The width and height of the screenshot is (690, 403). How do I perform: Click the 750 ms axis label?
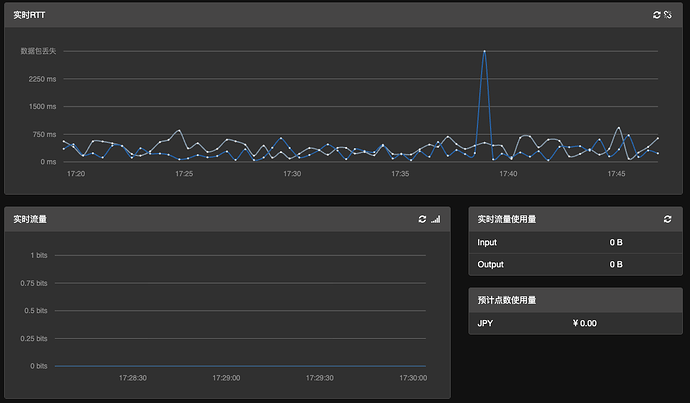(x=44, y=134)
